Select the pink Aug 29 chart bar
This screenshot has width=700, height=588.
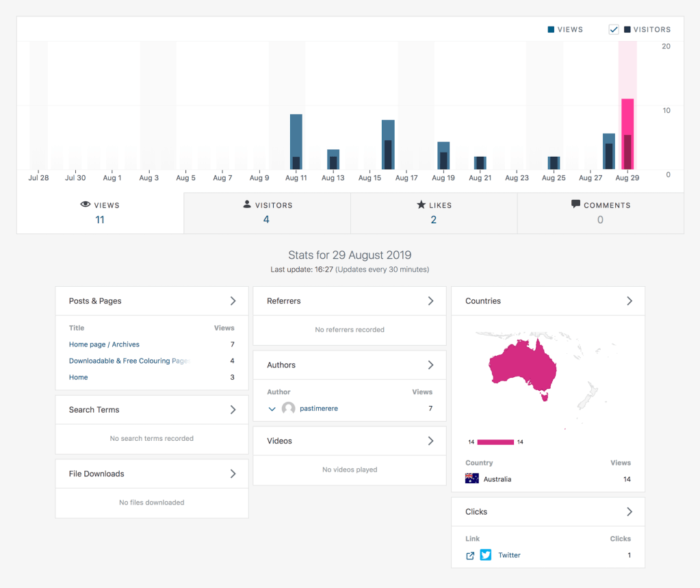[x=627, y=133]
